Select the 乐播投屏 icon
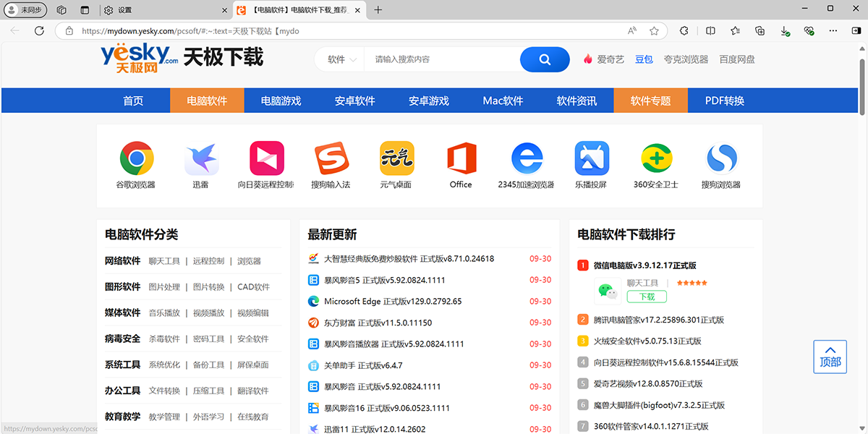Image resolution: width=868 pixels, height=434 pixels. coord(591,158)
